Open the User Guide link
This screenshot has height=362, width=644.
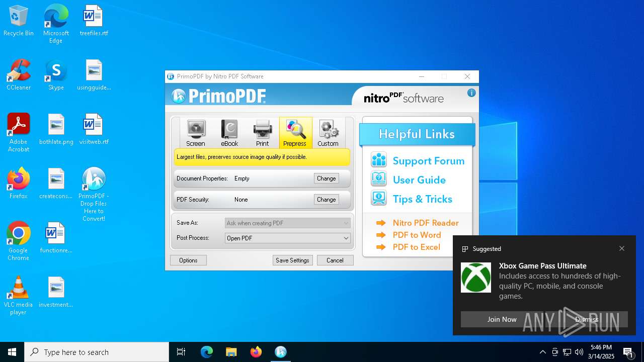(x=419, y=180)
